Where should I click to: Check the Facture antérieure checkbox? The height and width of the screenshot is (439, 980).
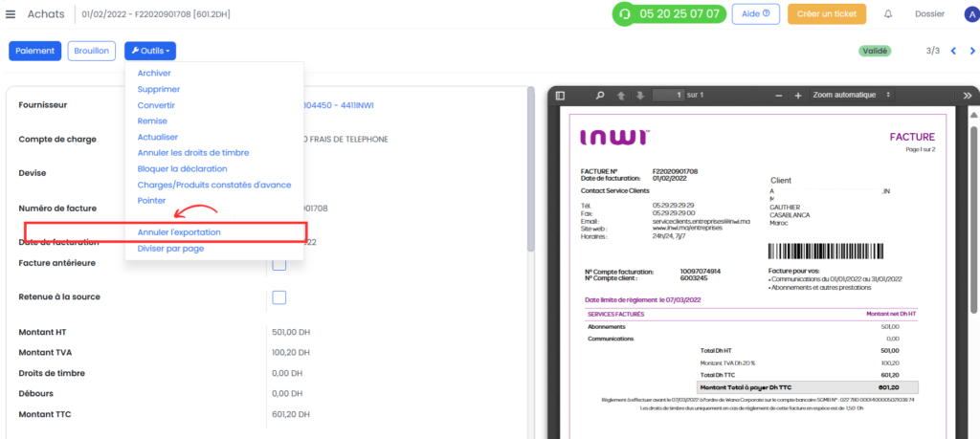279,264
